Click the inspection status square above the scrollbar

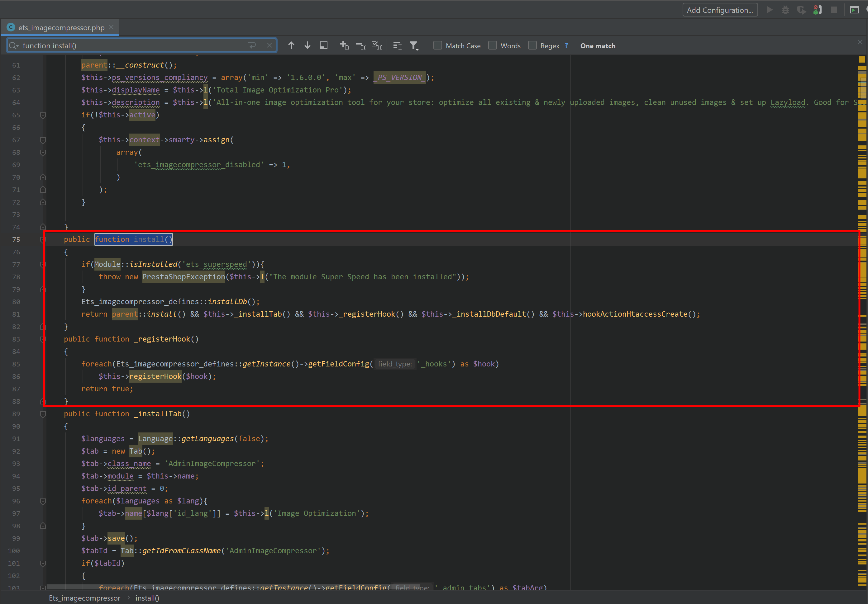pos(862,59)
